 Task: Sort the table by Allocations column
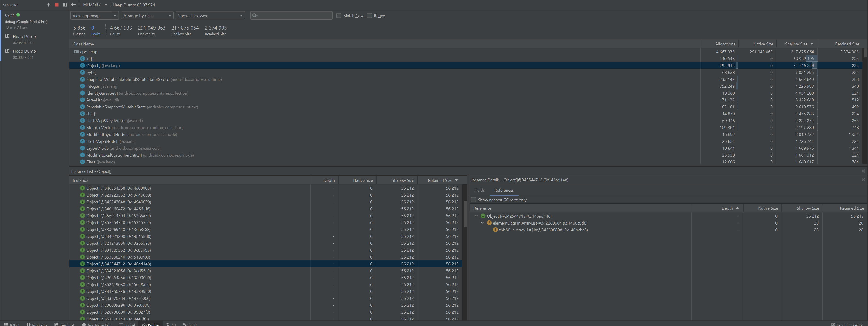click(x=725, y=44)
